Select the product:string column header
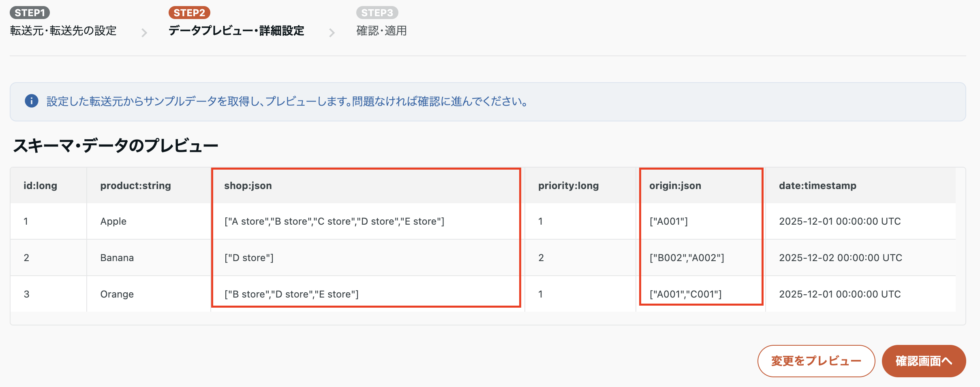The image size is (980, 387). (135, 186)
